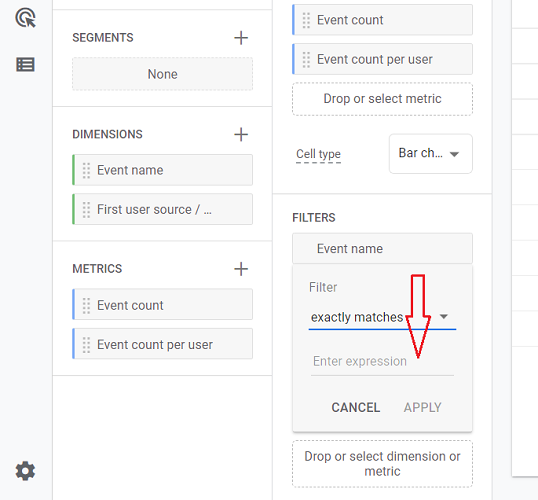Select Event count per user in Values section
Screen dimensions: 538x500
382,59
